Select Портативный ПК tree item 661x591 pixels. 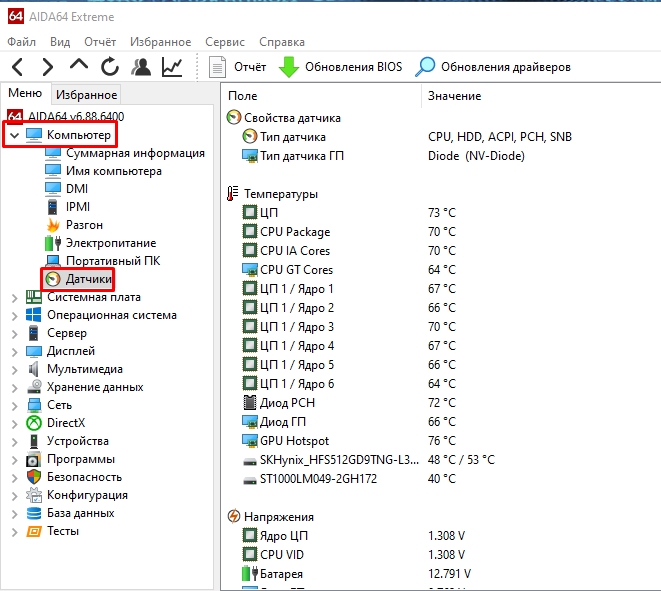(x=113, y=261)
